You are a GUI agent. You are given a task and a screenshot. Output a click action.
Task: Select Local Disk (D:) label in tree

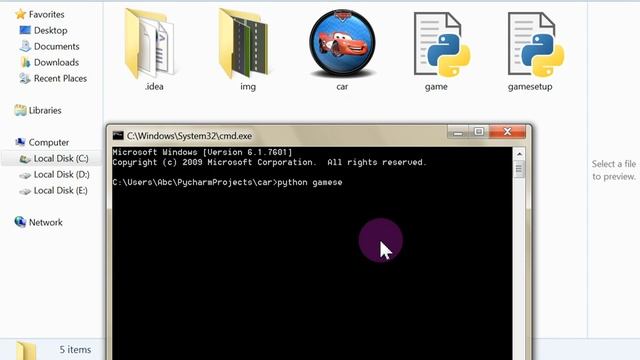coord(62,174)
